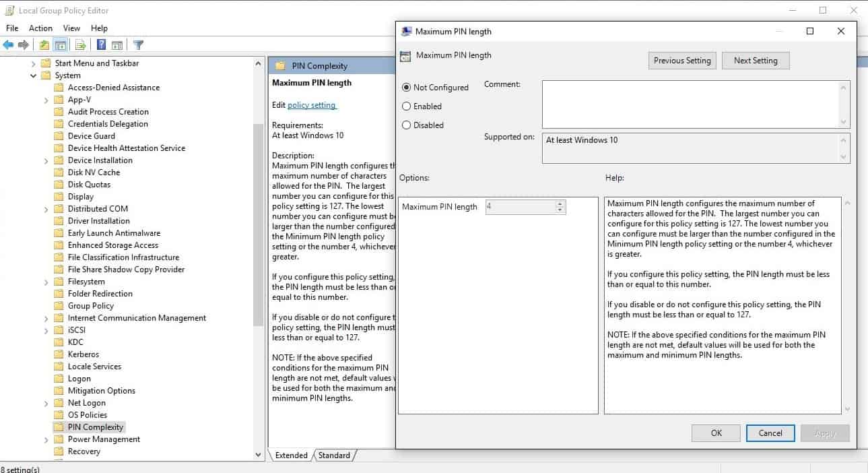Decrease Maximum PIN length with down spinner
The height and width of the screenshot is (473, 868).
(x=560, y=210)
